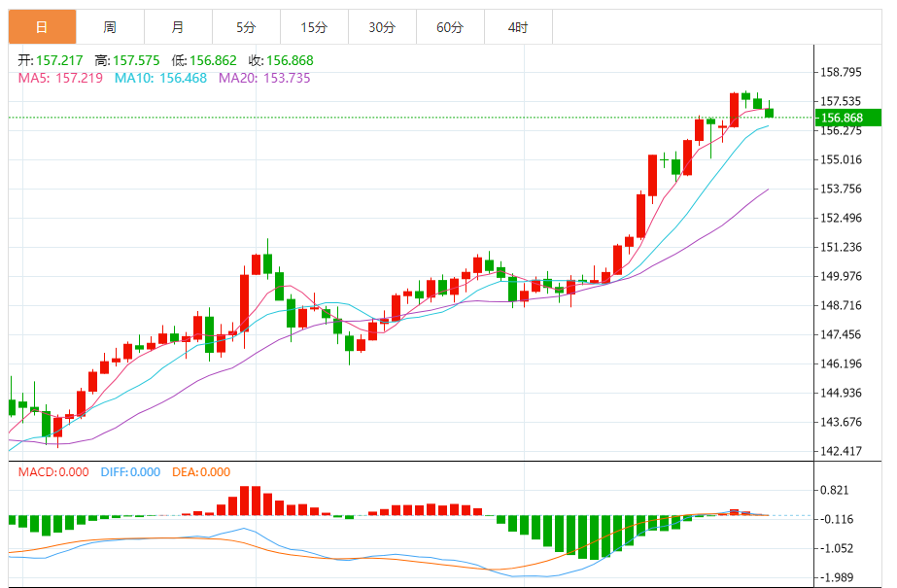The width and height of the screenshot is (897, 588).
Task: Click the 155.016 price axis label
Action: coord(841,159)
